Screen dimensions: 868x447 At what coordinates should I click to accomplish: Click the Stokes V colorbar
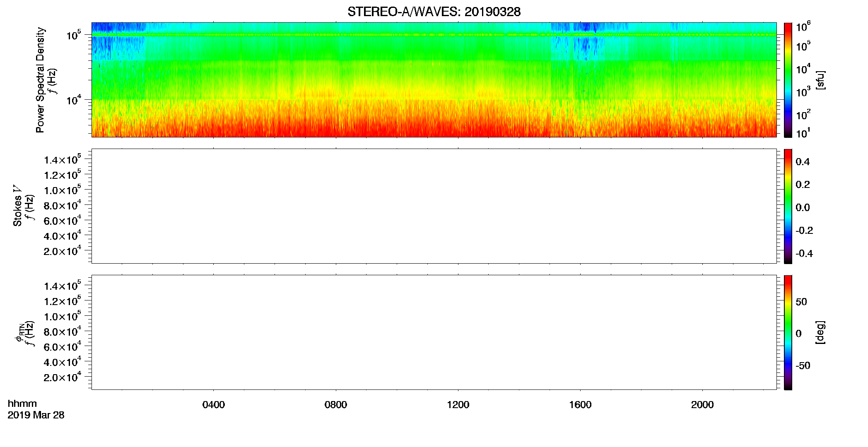tap(788, 206)
